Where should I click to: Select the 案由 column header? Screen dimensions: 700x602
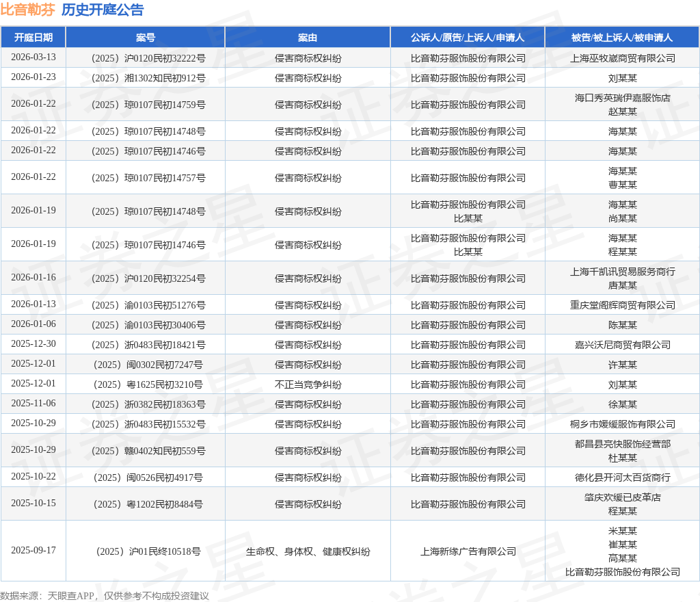pyautogui.click(x=308, y=38)
